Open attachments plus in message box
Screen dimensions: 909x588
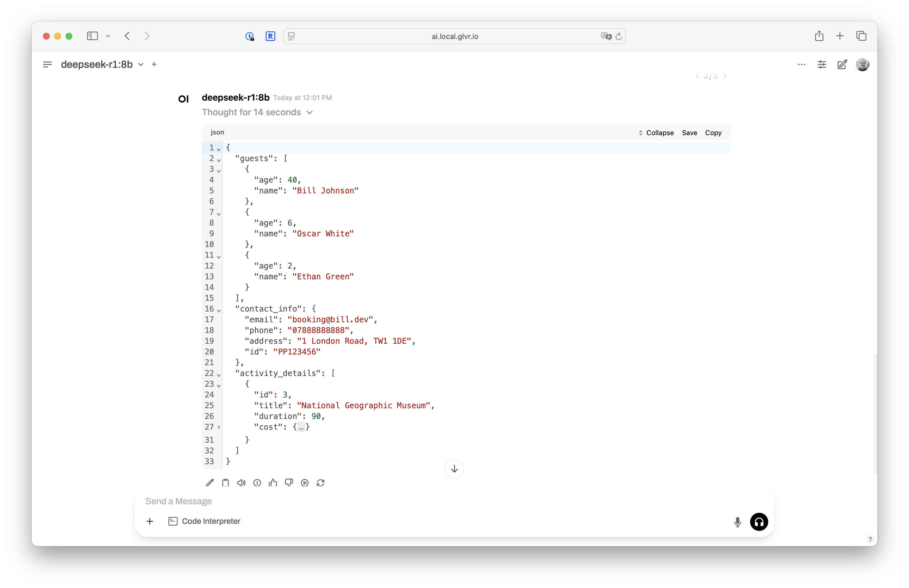pyautogui.click(x=150, y=521)
